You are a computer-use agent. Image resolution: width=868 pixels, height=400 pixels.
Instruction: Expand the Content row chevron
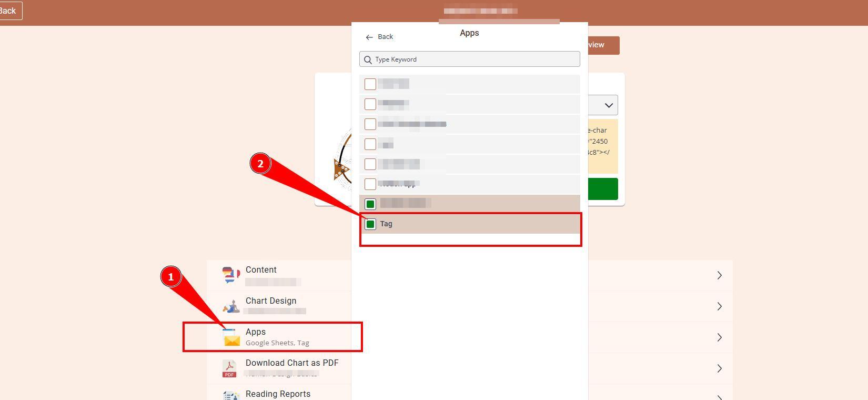(719, 275)
